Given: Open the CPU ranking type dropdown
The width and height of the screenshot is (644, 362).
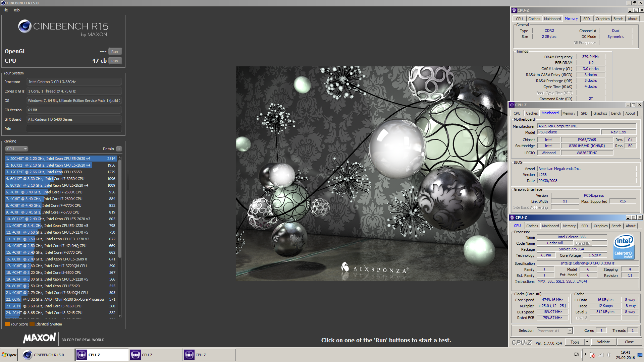Looking at the screenshot, I should 16,149.
